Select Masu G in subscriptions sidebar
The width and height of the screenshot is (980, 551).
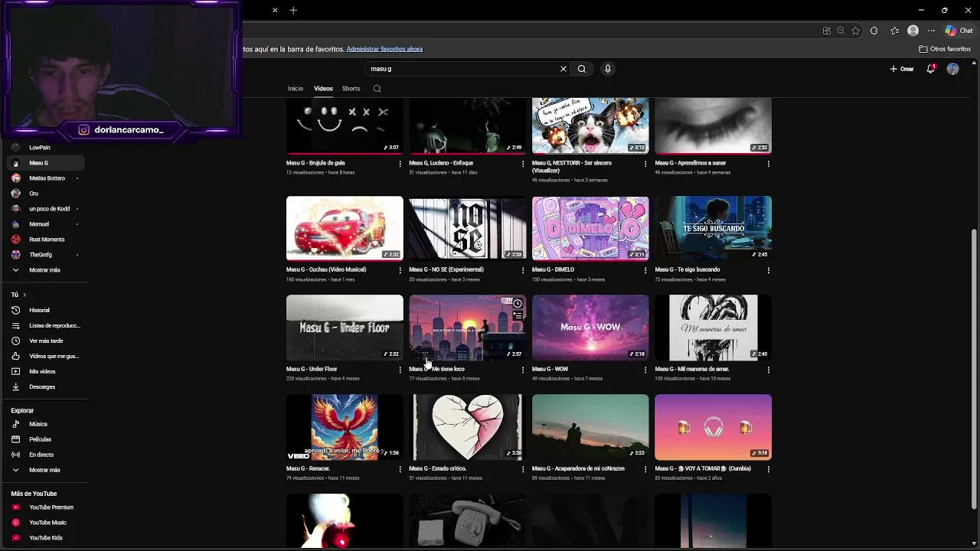pyautogui.click(x=46, y=163)
